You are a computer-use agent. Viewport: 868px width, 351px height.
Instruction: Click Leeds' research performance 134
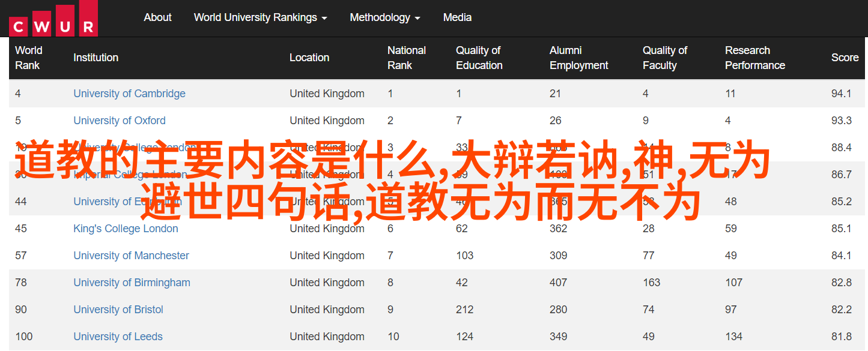(734, 337)
